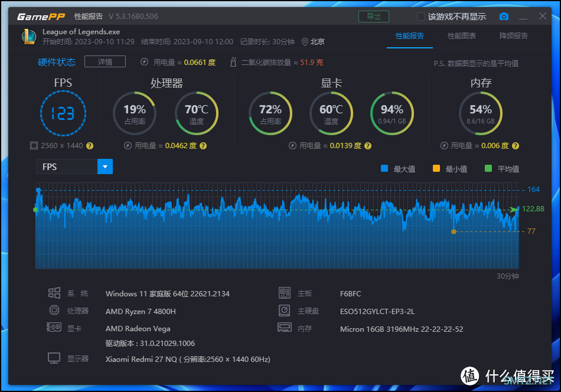Screen dimensions: 561x392
Task: Click the Xiaomi Redmi 27 NQ monitor text
Action: [188, 359]
